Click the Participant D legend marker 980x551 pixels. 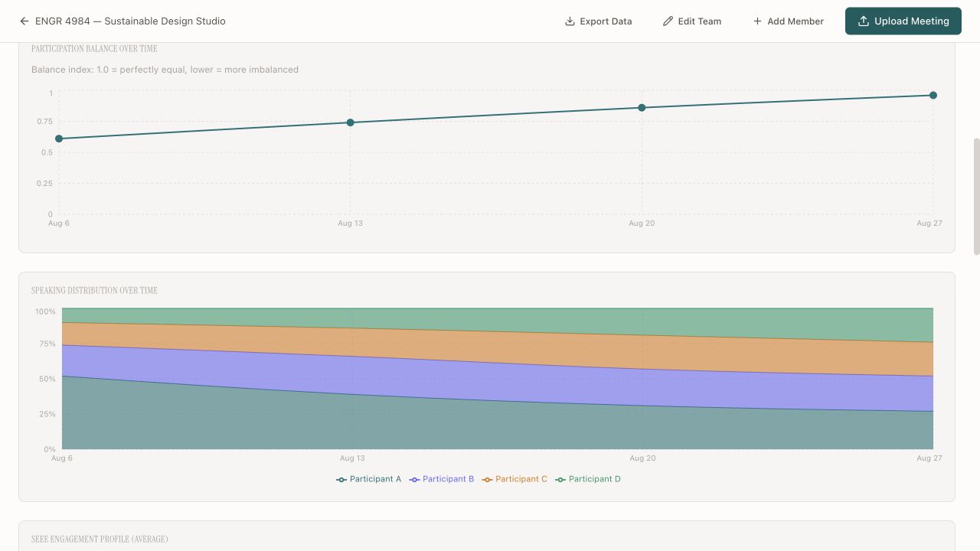pyautogui.click(x=560, y=480)
